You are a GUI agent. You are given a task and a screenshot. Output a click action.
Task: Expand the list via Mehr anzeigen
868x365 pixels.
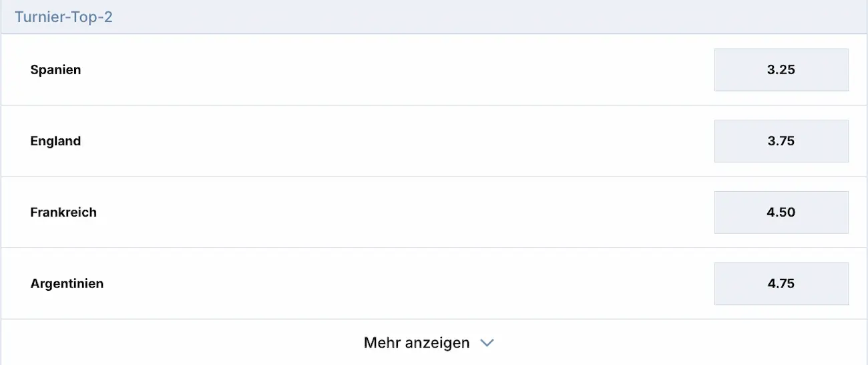(x=417, y=343)
